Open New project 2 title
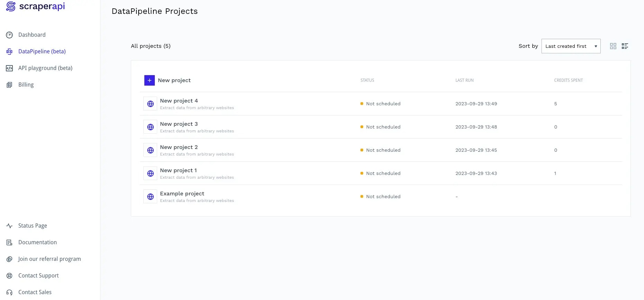644x300 pixels. [179, 147]
